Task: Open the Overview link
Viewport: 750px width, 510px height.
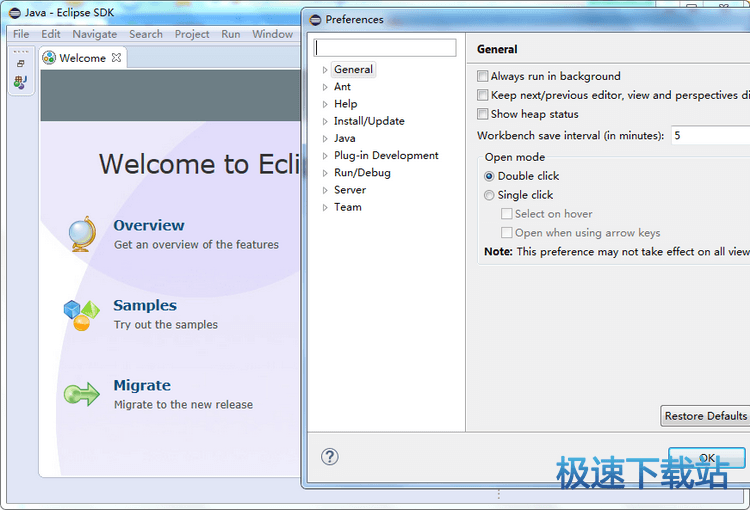Action: 149,225
